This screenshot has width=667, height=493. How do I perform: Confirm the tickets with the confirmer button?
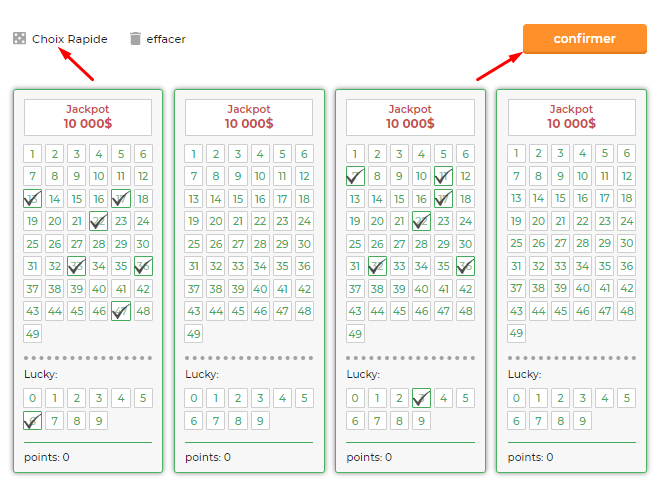coord(584,39)
